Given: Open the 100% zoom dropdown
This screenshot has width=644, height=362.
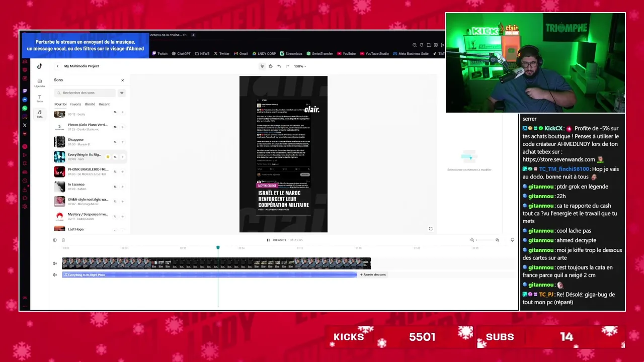Looking at the screenshot, I should [300, 66].
